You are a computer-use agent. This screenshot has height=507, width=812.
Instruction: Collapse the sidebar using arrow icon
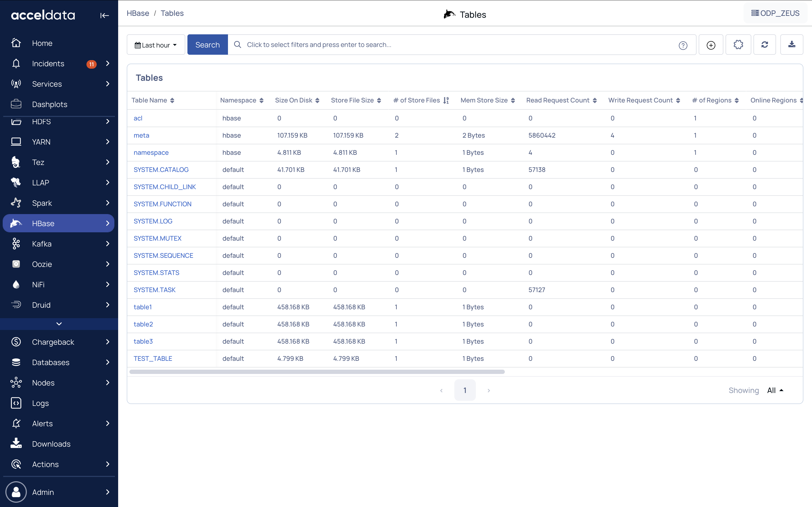(104, 16)
